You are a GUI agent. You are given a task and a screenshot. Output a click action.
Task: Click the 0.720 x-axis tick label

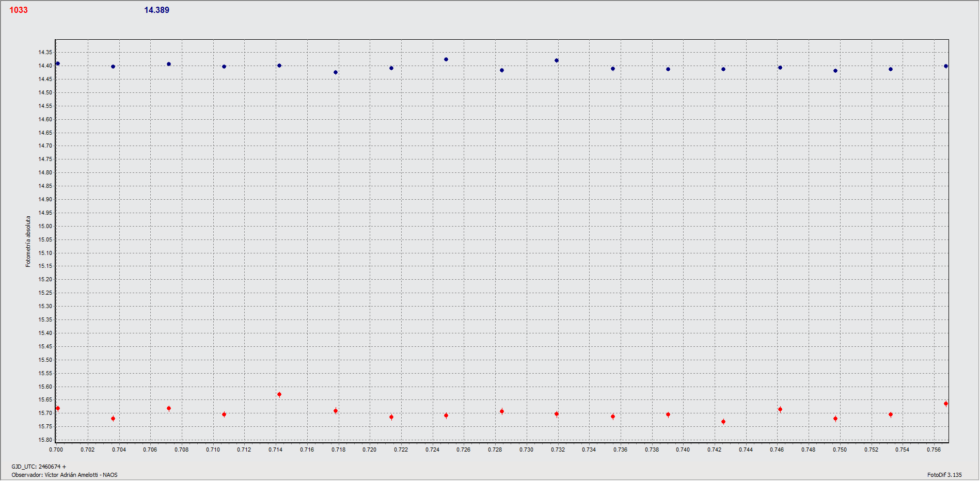[370, 450]
